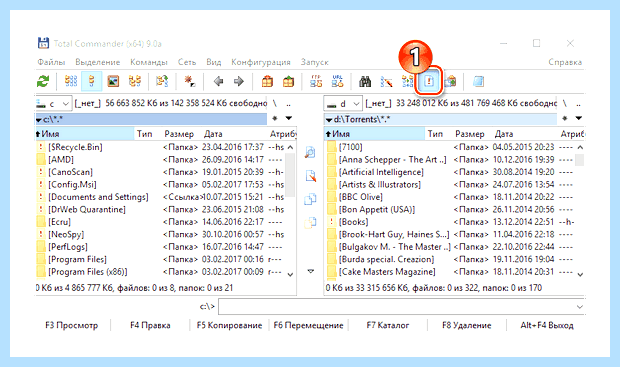The height and width of the screenshot is (367, 620).
Task: Click the toolbar icon right of show-hidden-files
Action: pos(450,81)
